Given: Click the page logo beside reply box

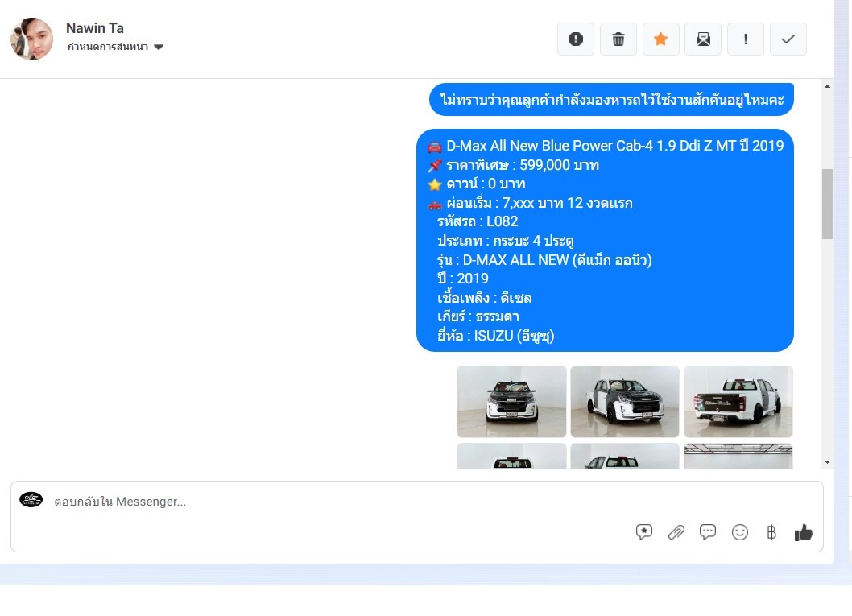Looking at the screenshot, I should coord(31,499).
